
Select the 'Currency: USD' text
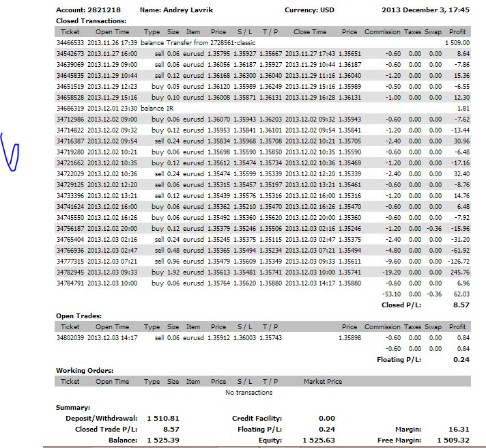[x=309, y=10]
